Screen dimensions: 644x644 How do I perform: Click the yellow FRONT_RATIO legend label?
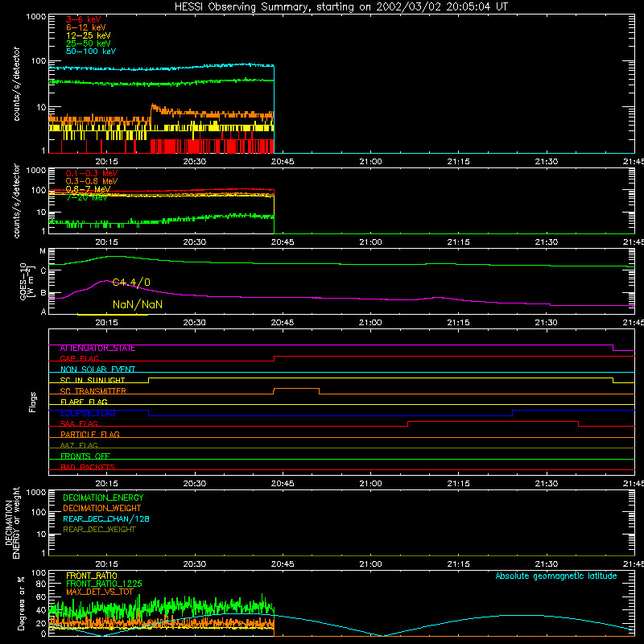tap(92, 576)
